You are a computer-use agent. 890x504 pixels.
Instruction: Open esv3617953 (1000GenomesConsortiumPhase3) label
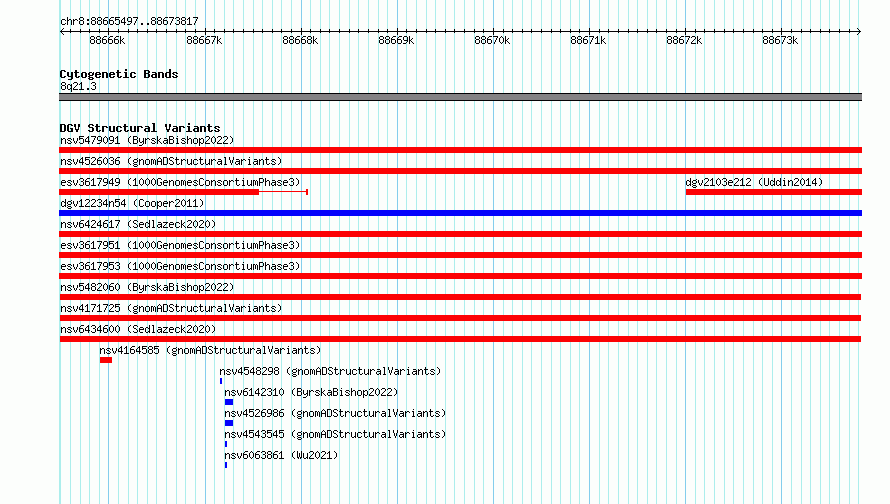coord(180,266)
